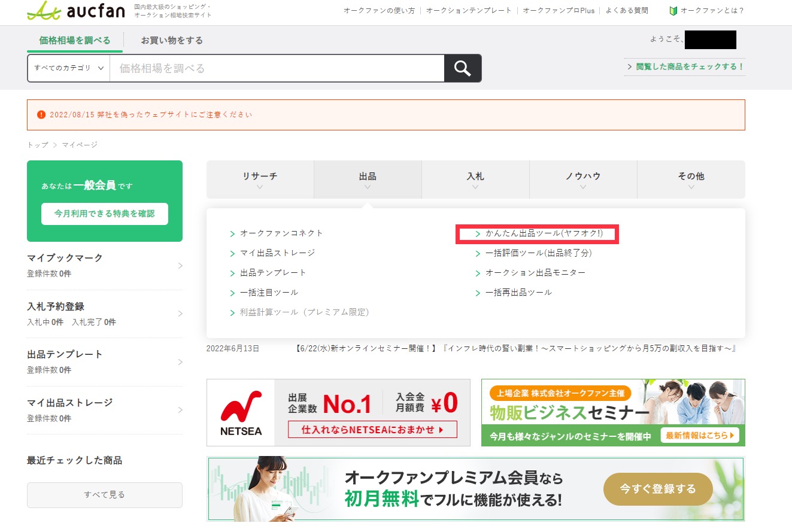This screenshot has height=532, width=792.
Task: Open オークファンプロPlus link
Action: tap(559, 11)
